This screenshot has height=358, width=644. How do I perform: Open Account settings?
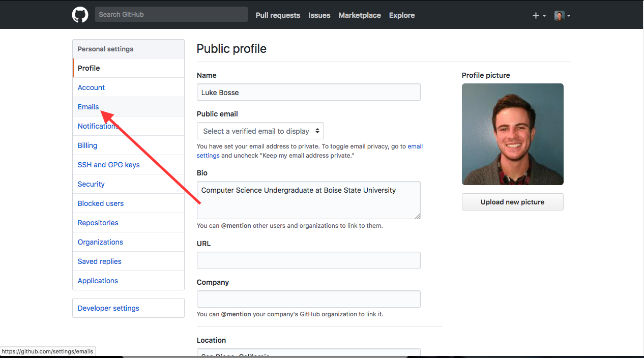(x=129, y=87)
